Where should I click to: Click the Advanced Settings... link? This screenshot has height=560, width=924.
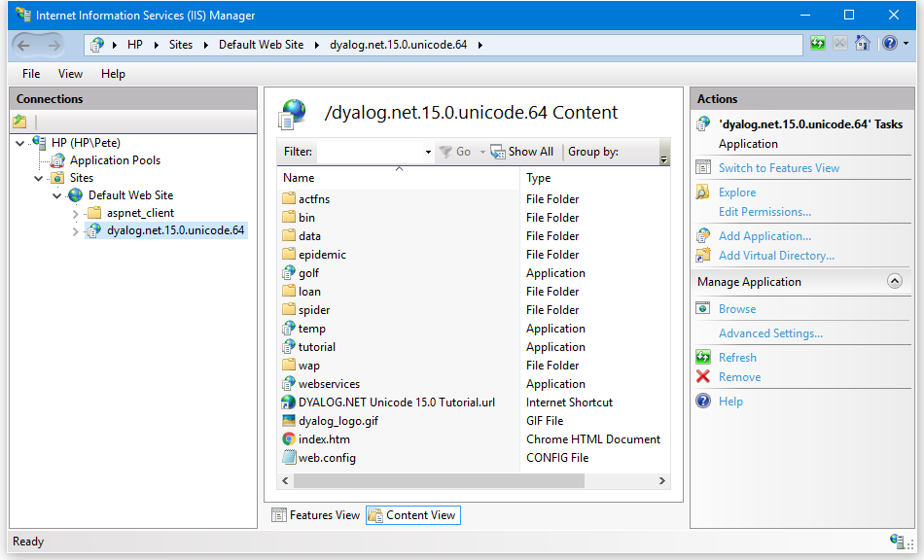pos(770,333)
